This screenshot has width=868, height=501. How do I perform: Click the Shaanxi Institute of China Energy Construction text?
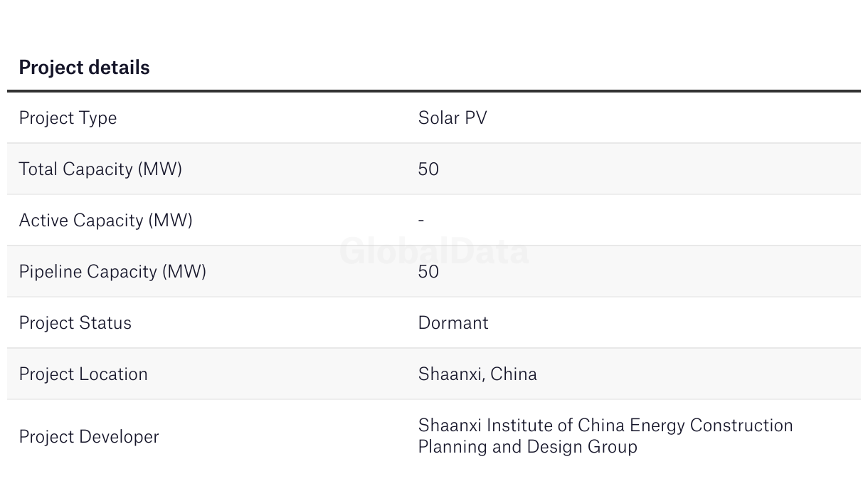[605, 426]
